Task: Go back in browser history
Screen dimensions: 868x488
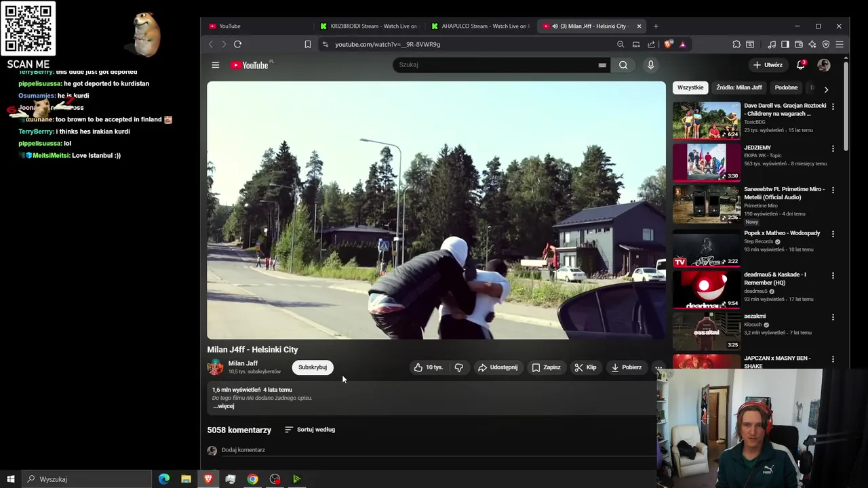Action: click(211, 44)
